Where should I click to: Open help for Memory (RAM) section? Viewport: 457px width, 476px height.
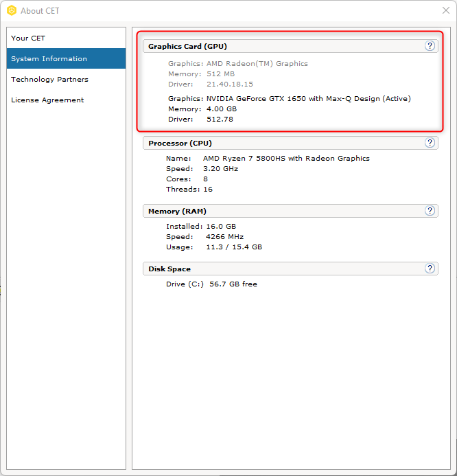point(430,211)
